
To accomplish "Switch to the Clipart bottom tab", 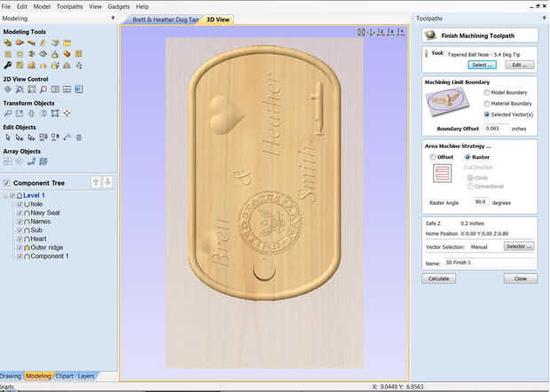I will [64, 376].
